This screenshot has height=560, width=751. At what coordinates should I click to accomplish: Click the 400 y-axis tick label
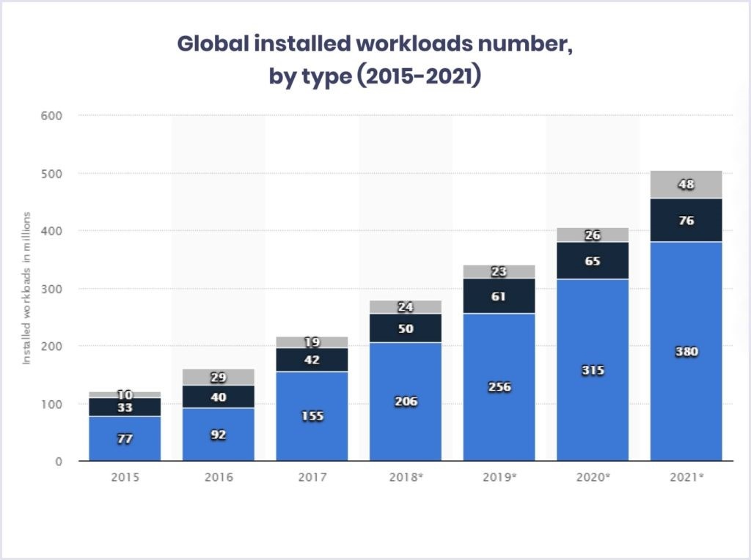(x=51, y=231)
